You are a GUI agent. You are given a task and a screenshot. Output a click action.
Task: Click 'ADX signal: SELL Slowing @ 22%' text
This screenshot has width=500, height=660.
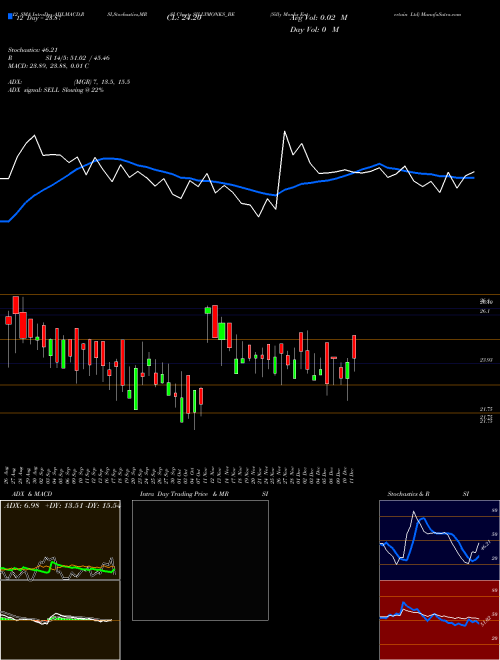56,90
